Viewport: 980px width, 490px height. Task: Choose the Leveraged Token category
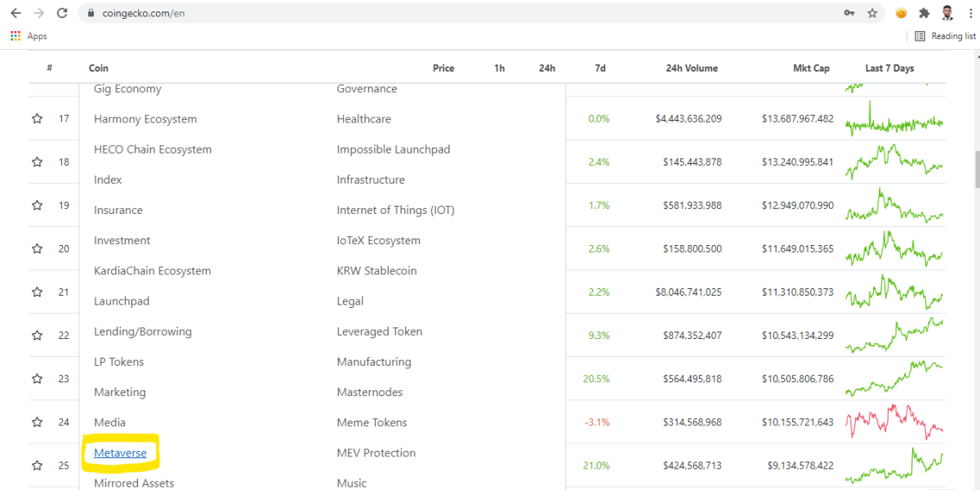coord(380,332)
